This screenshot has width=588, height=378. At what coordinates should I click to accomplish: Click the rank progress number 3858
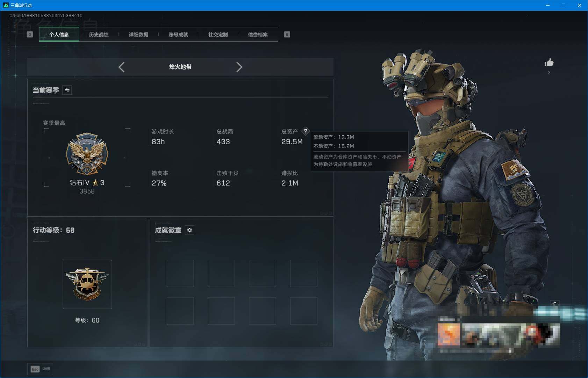(87, 191)
